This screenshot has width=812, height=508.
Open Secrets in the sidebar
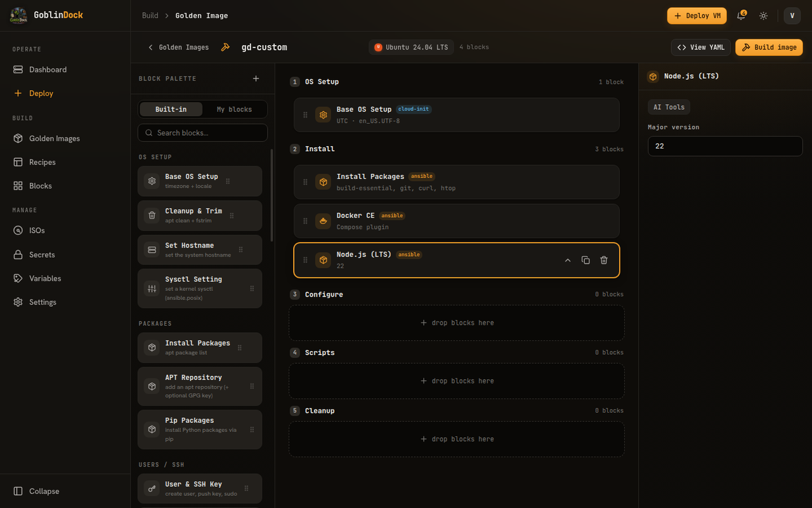coord(65,255)
